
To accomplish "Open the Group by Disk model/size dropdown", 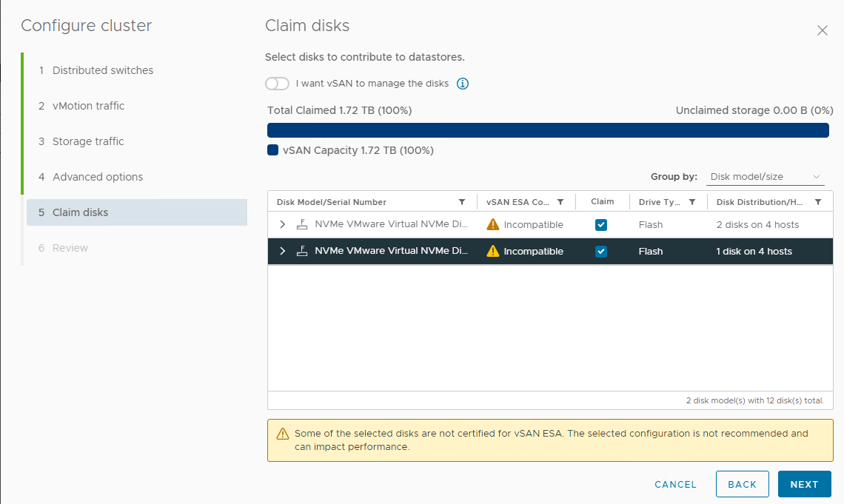I will 766,176.
